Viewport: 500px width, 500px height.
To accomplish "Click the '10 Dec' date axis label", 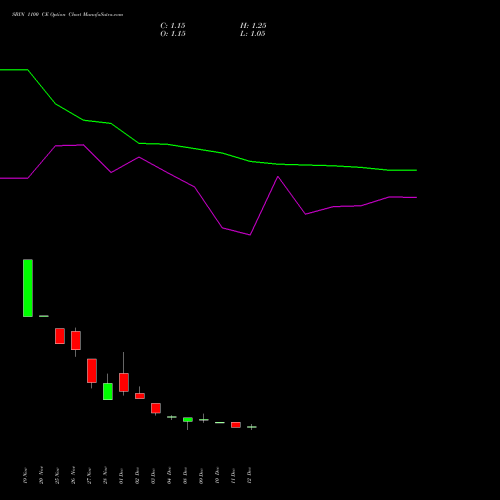I will coord(218,476).
